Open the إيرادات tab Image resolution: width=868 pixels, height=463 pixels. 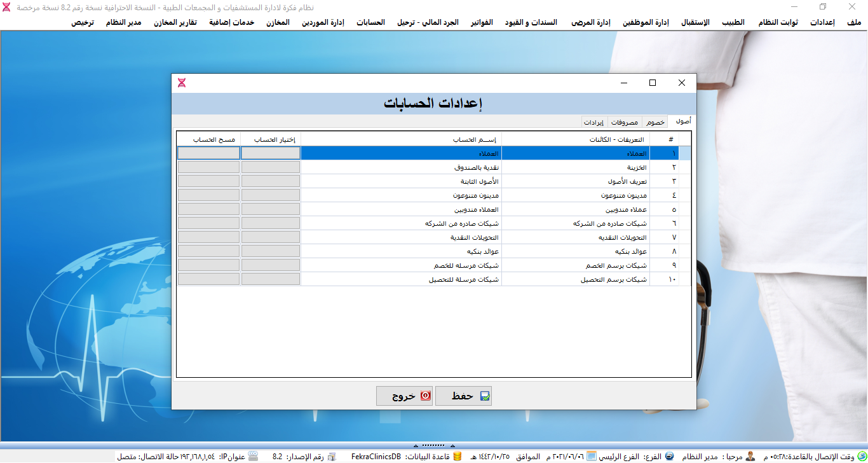click(594, 122)
